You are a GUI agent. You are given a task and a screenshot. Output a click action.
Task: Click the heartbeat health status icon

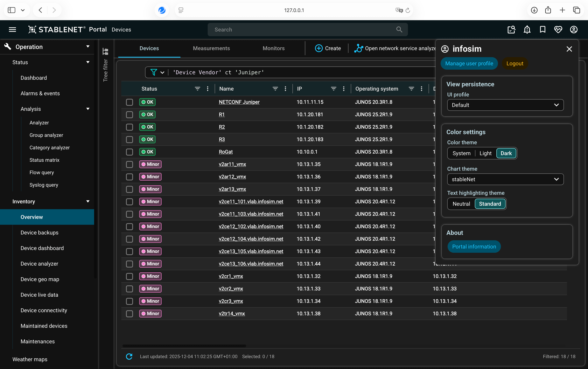(x=558, y=30)
